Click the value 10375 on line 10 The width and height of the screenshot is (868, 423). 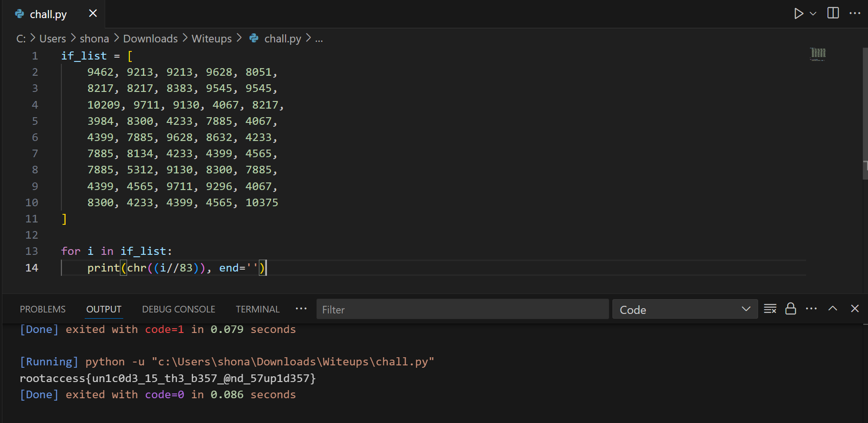point(262,202)
